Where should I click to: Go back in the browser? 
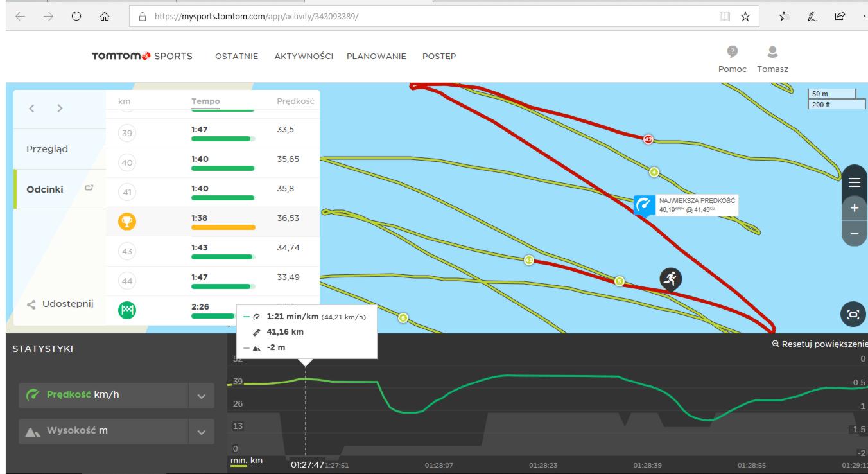[x=20, y=17]
